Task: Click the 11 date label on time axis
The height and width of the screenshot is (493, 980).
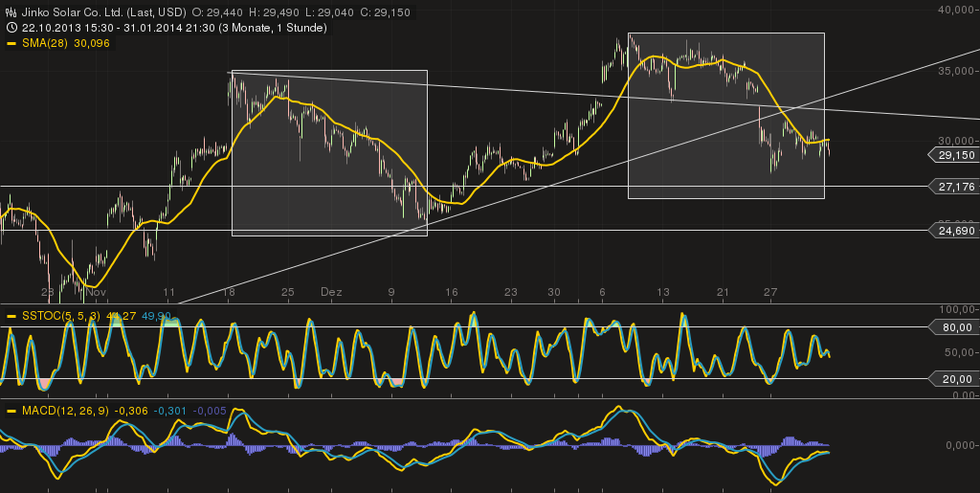Action: point(168,292)
